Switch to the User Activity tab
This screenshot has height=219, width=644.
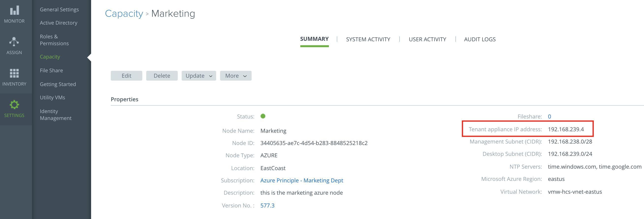(x=427, y=39)
